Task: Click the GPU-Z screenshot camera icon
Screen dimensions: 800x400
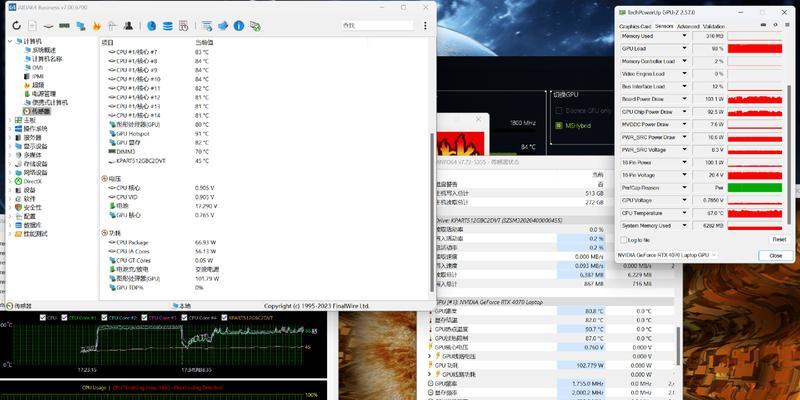Action: [x=763, y=24]
